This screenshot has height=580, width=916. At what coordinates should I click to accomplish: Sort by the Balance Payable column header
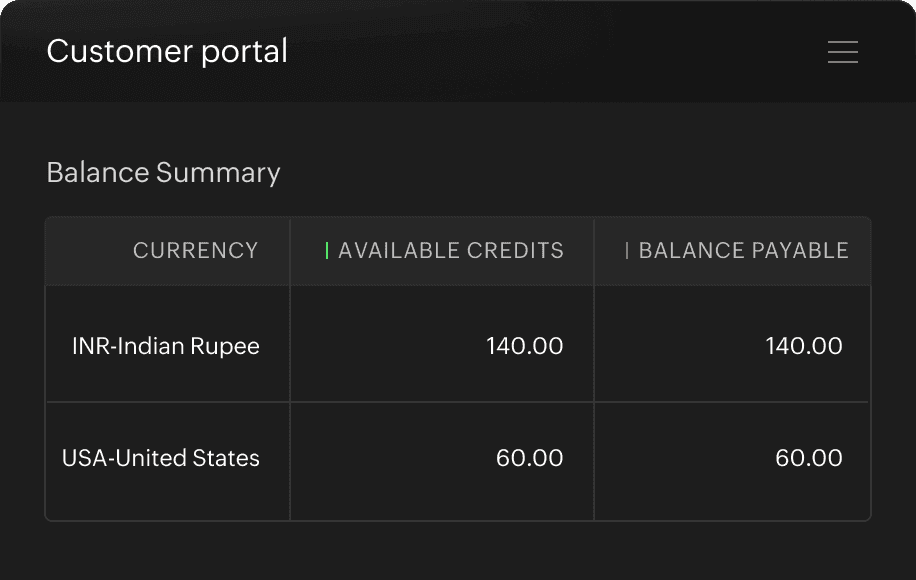743,251
